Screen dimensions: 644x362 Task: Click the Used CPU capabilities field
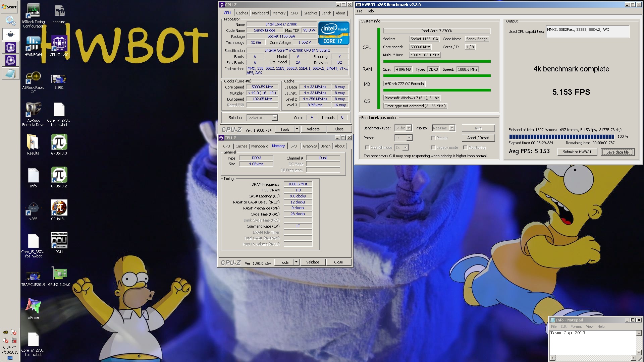coord(587,32)
